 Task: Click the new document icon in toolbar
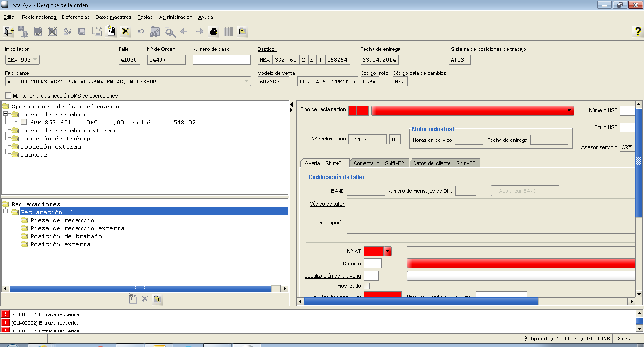click(111, 32)
